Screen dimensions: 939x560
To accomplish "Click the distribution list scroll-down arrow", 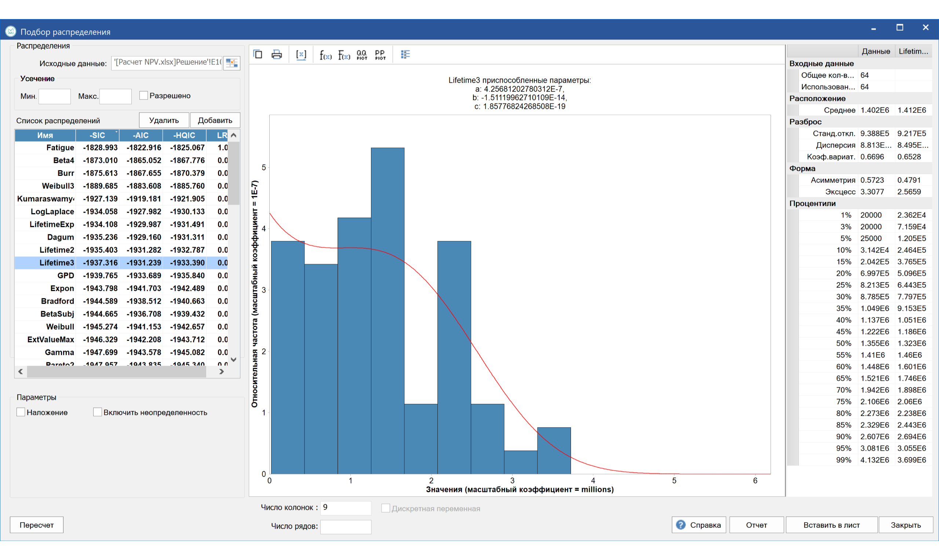I will coord(234,360).
